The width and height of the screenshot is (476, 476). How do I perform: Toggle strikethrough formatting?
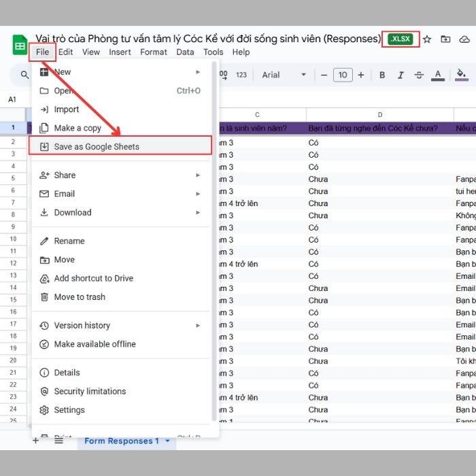click(419, 75)
